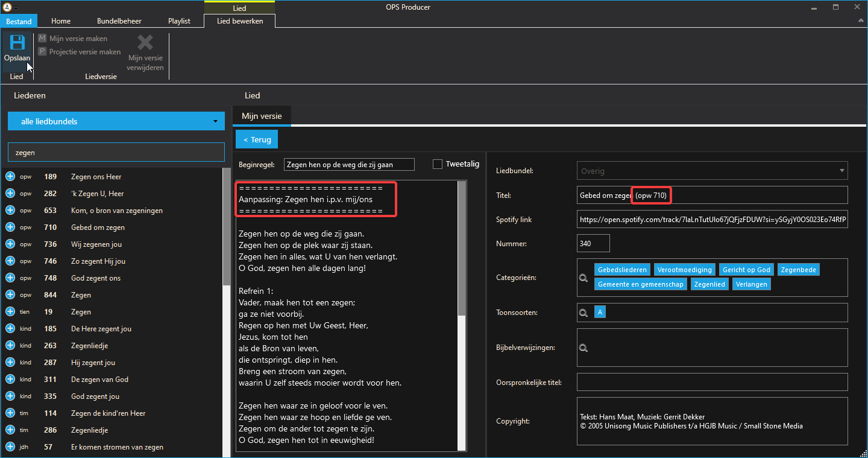Screen dimensions: 868x458
Task: Open the quick access arrow beside the app logo
Action: pyautogui.click(x=16, y=8)
